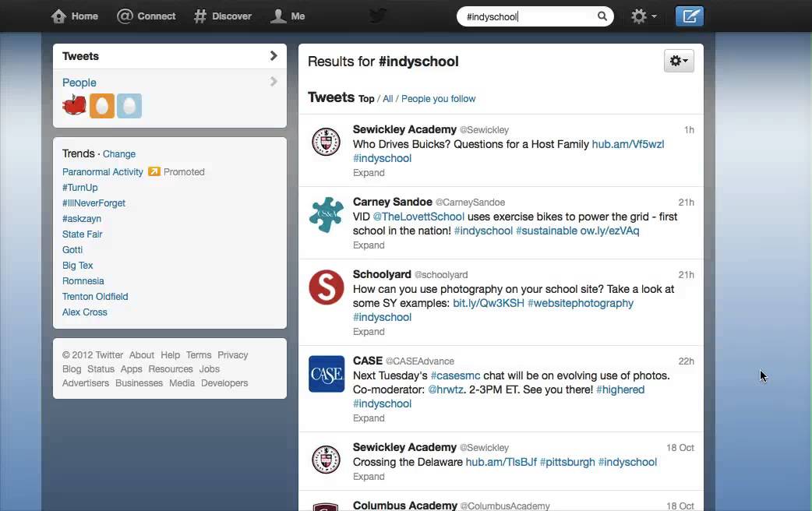Go to the Home tab
Viewport: 812px width, 511px height.
[x=75, y=16]
